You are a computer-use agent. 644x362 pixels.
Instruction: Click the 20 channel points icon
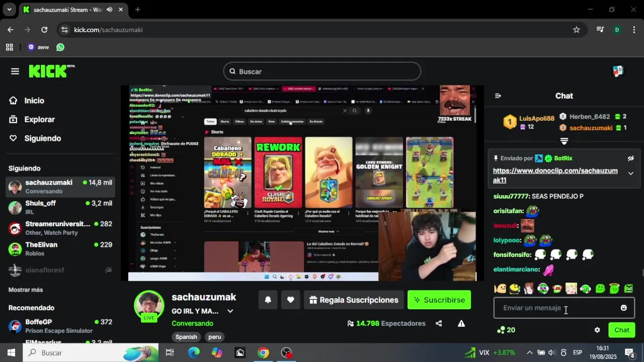coord(501,330)
